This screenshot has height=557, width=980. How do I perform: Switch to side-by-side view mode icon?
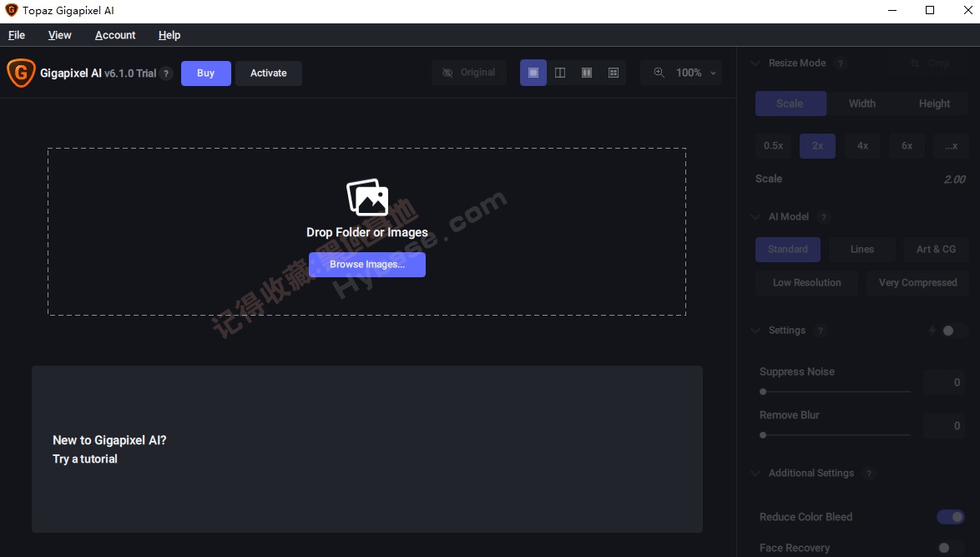587,73
